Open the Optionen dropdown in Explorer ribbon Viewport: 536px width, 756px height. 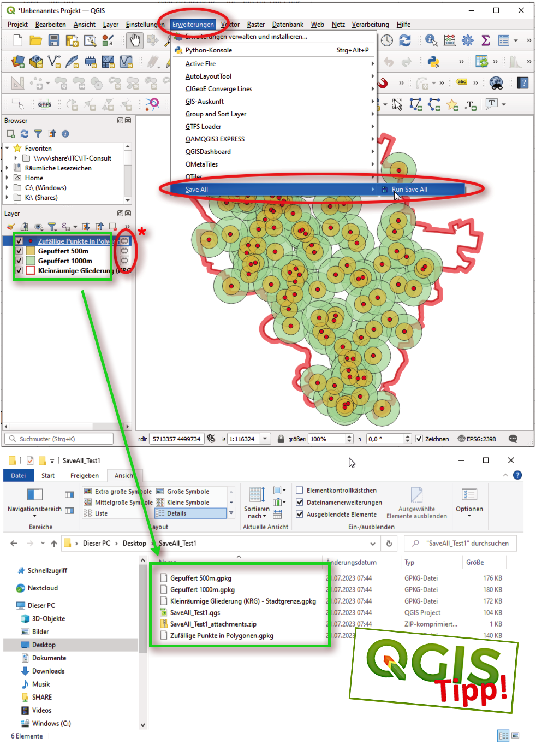469,503
